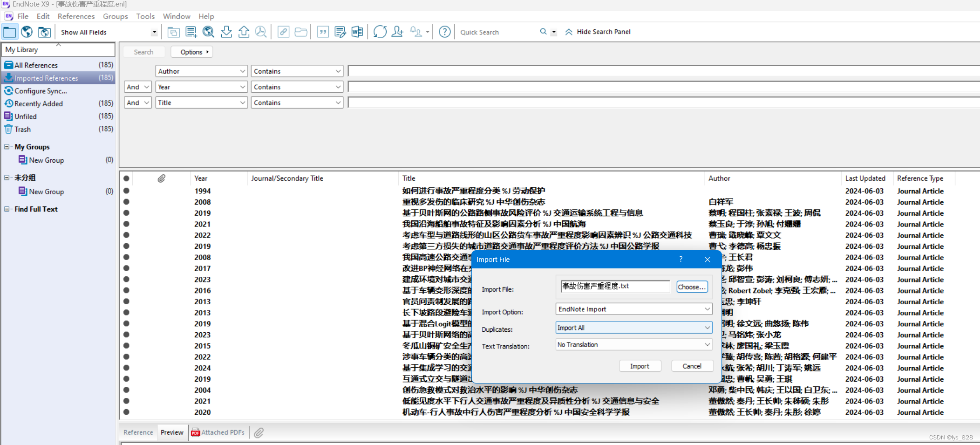Click the Open File folder icon

(x=301, y=32)
